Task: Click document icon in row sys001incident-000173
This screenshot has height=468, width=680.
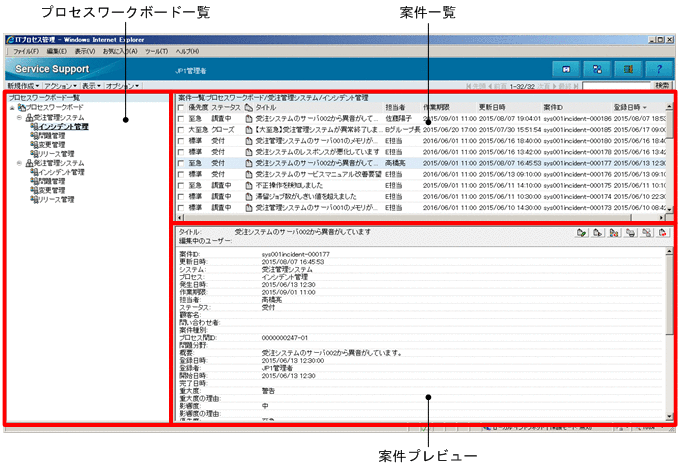Action: click(249, 208)
